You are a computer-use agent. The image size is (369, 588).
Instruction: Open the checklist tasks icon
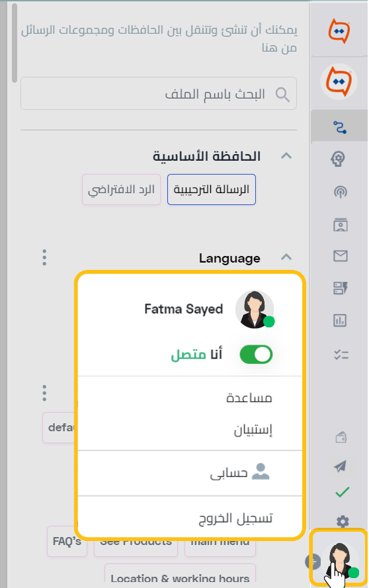(341, 355)
